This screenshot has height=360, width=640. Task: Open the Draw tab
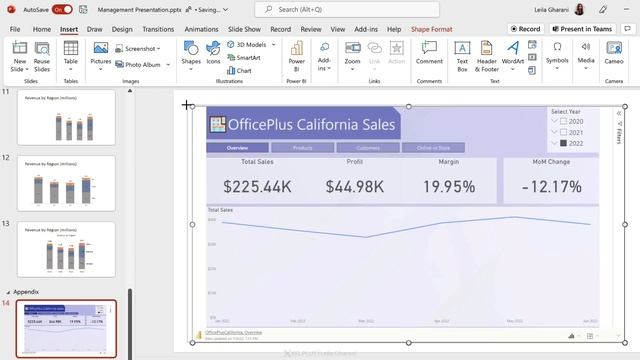(95, 29)
